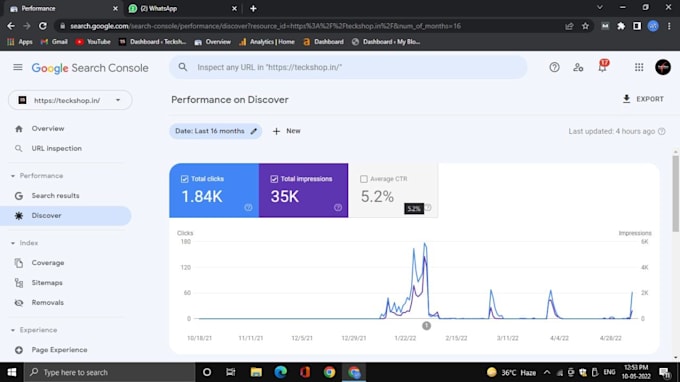Screen dimensions: 680x382
Task: Open a new browser tab
Action: click(253, 8)
